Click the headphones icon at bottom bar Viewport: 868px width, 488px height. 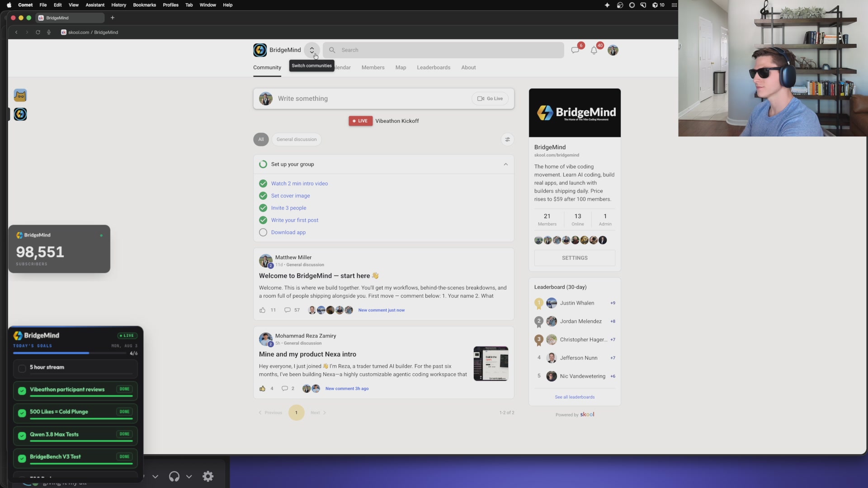pos(174,476)
